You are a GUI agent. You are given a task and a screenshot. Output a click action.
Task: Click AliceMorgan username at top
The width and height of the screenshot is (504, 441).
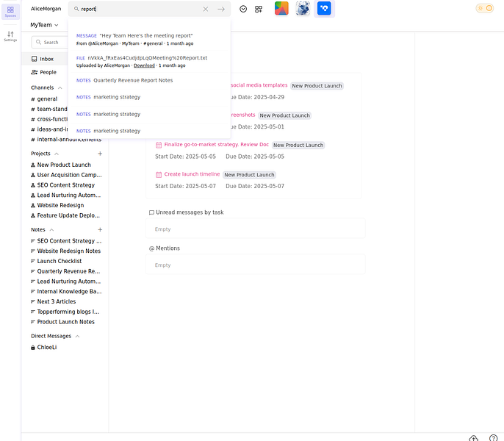pos(46,9)
